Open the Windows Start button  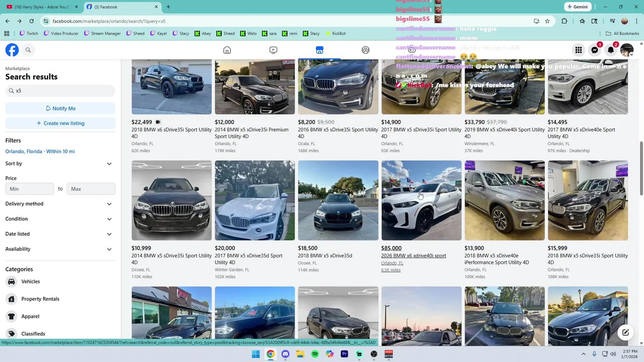coord(256,354)
